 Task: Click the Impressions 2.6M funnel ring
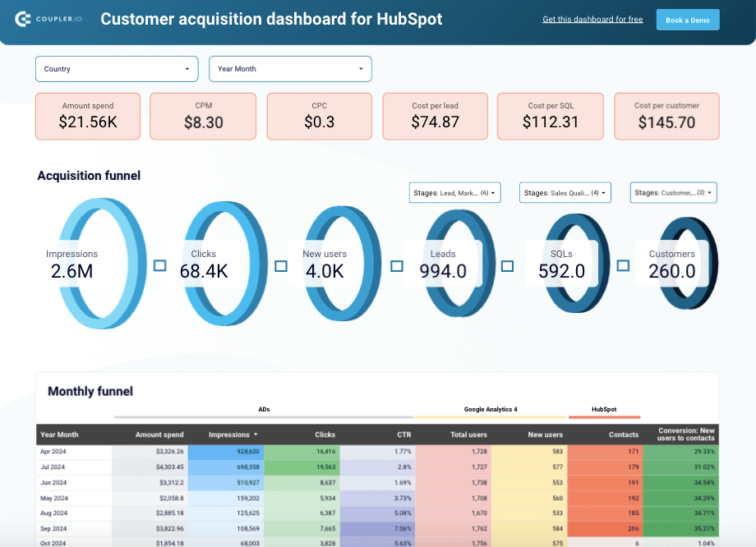[101, 264]
